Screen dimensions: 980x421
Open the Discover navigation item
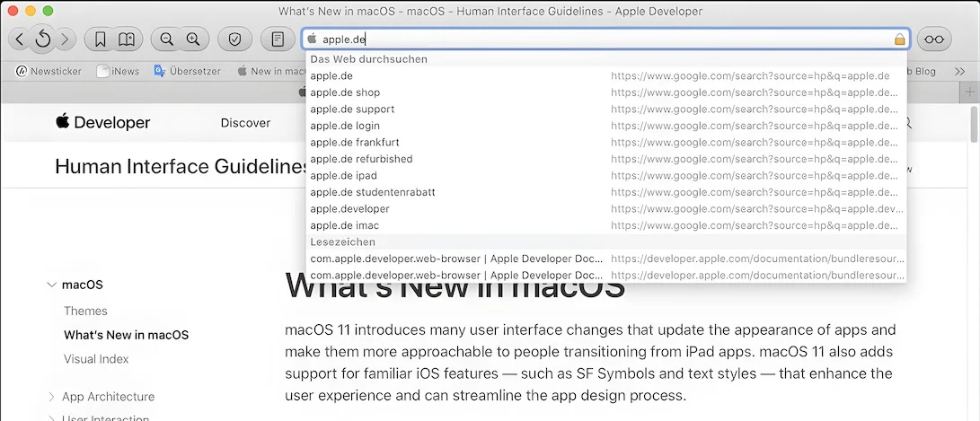(245, 123)
